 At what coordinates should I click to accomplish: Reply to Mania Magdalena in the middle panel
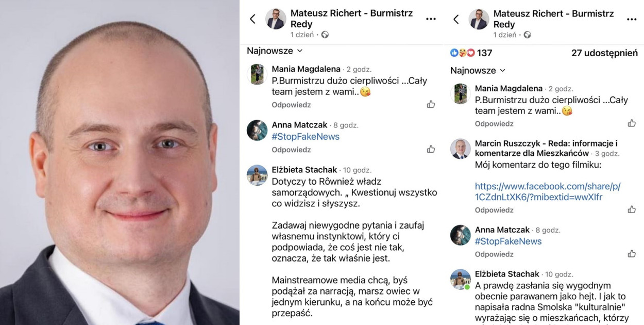click(x=291, y=105)
